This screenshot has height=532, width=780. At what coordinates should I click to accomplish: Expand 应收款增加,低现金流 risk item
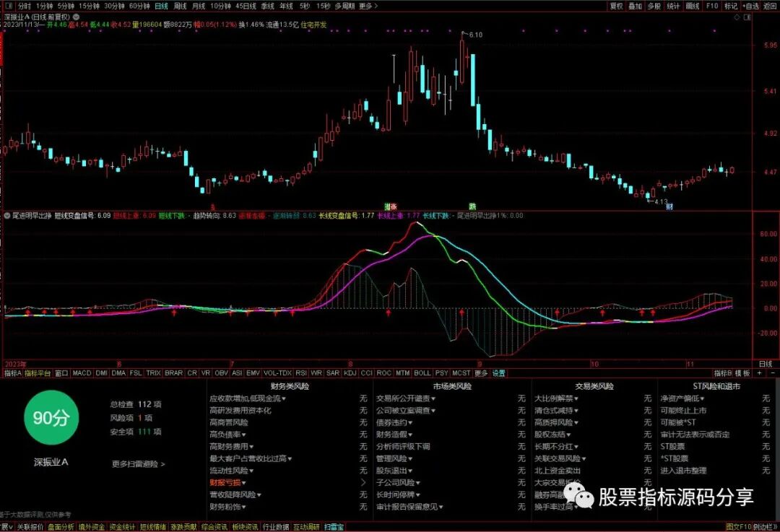pyautogui.click(x=248, y=398)
